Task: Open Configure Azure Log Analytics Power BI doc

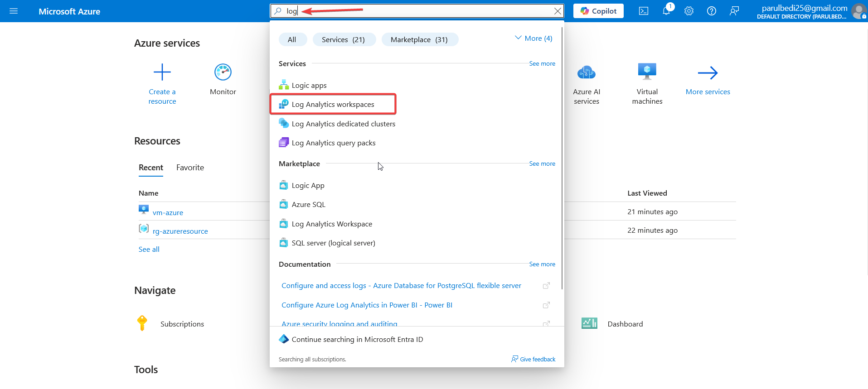Action: pos(367,305)
